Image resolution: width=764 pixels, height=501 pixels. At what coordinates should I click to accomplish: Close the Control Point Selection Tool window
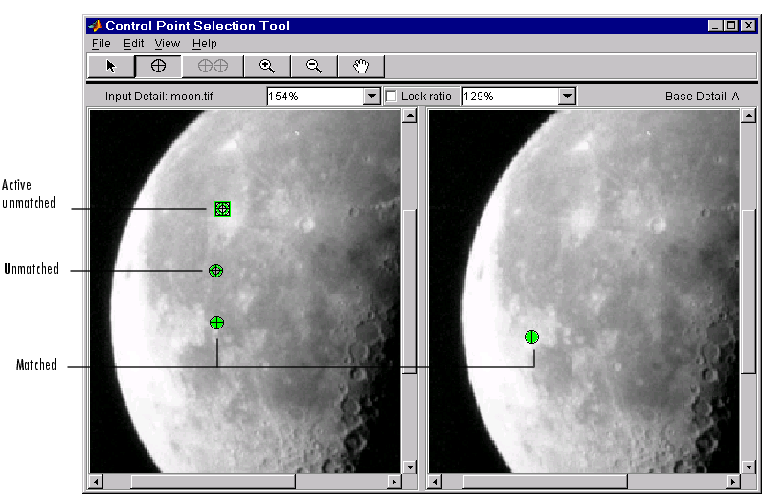(x=748, y=25)
